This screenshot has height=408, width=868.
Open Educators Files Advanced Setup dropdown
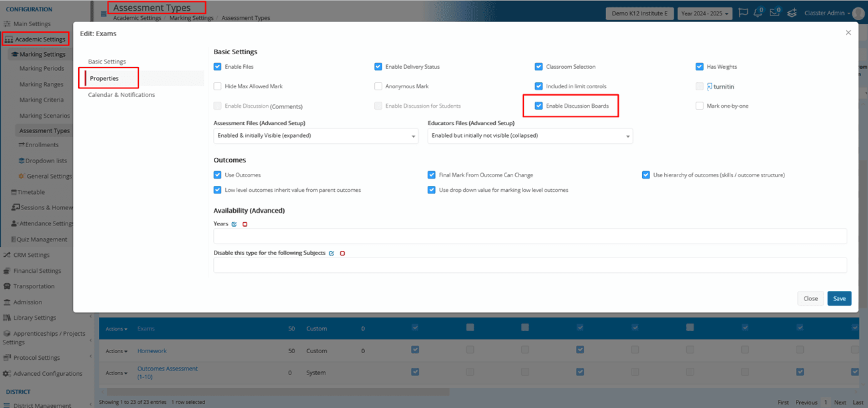tap(530, 136)
